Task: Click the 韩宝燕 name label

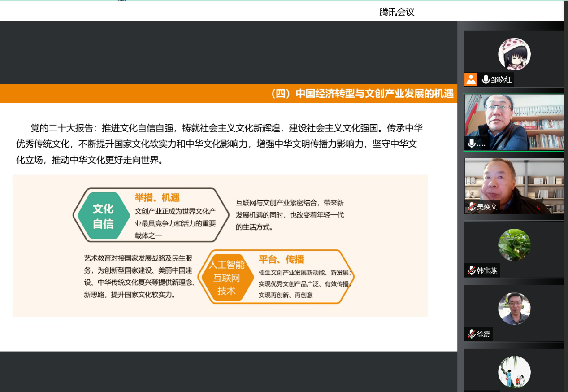Action: (487, 270)
